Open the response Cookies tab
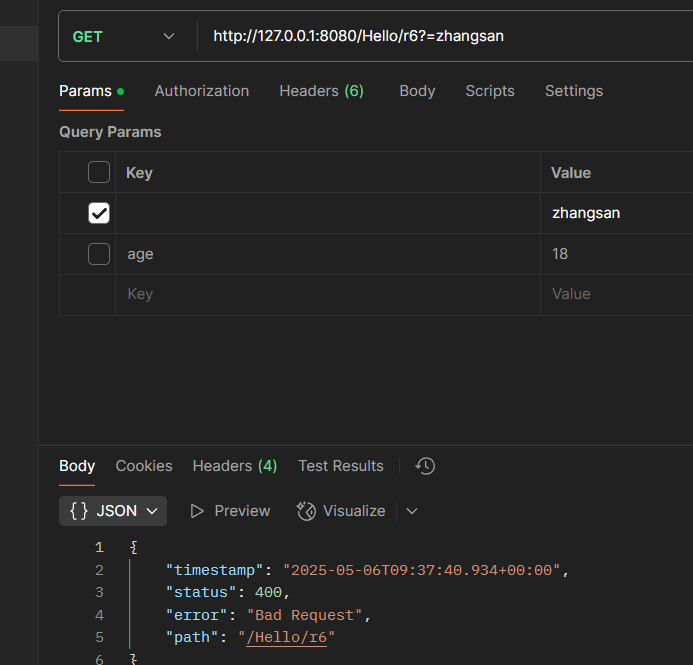Image resolution: width=693 pixels, height=665 pixels. [x=144, y=466]
